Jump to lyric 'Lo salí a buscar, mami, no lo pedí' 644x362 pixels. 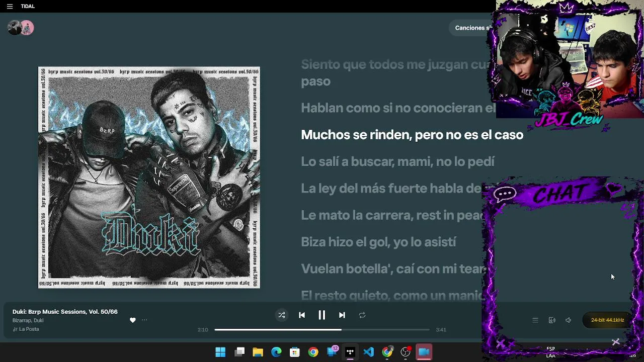(x=397, y=161)
